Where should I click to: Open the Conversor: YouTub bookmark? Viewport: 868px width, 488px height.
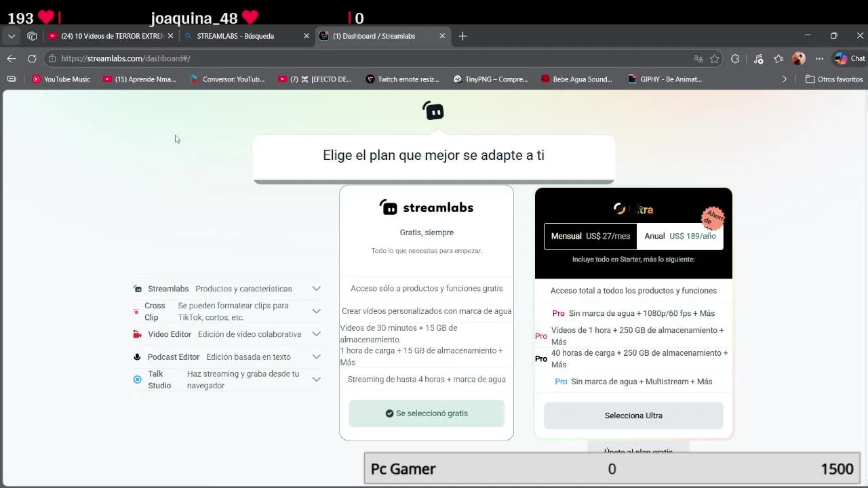228,79
